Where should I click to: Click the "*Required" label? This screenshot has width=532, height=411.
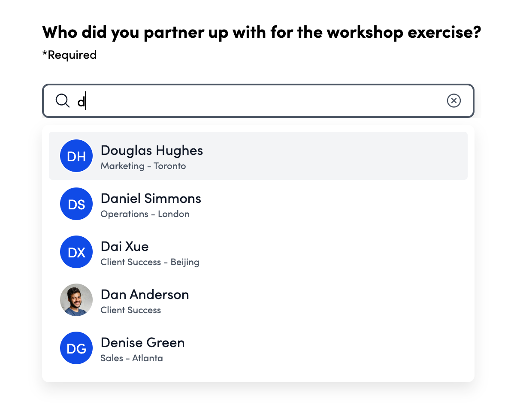click(70, 55)
